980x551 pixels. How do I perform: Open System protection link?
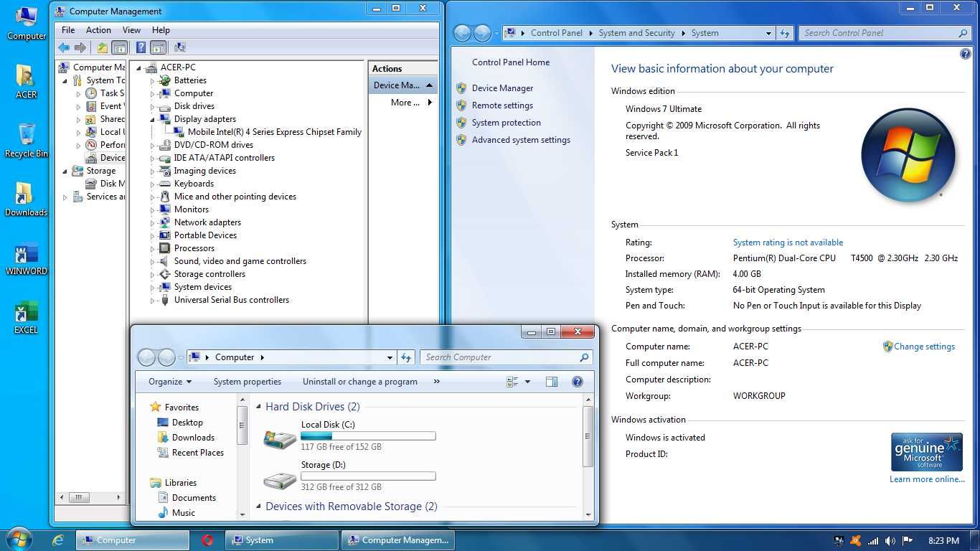[x=507, y=123]
